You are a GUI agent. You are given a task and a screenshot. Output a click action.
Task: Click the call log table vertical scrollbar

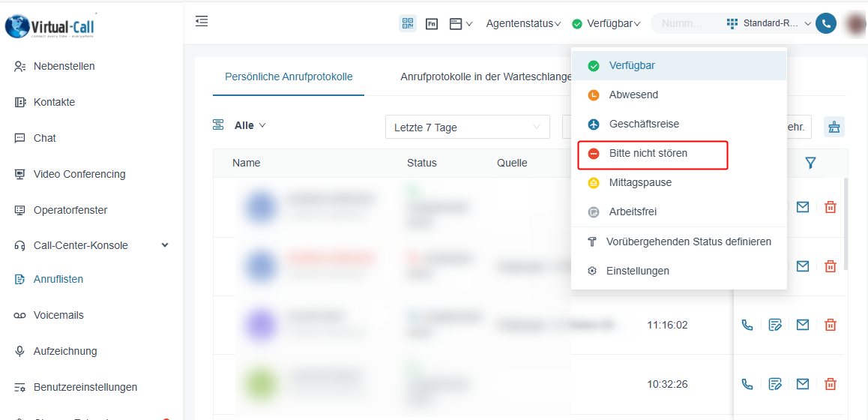(x=846, y=223)
